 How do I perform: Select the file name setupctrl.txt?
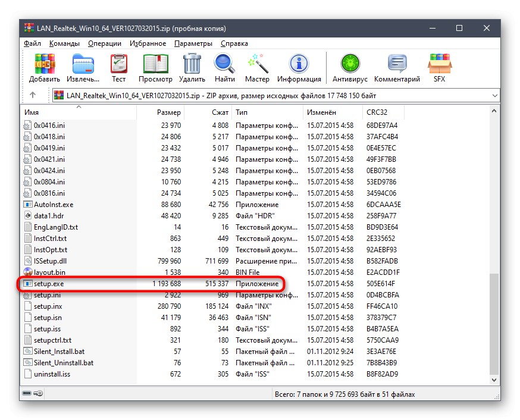tap(52, 340)
